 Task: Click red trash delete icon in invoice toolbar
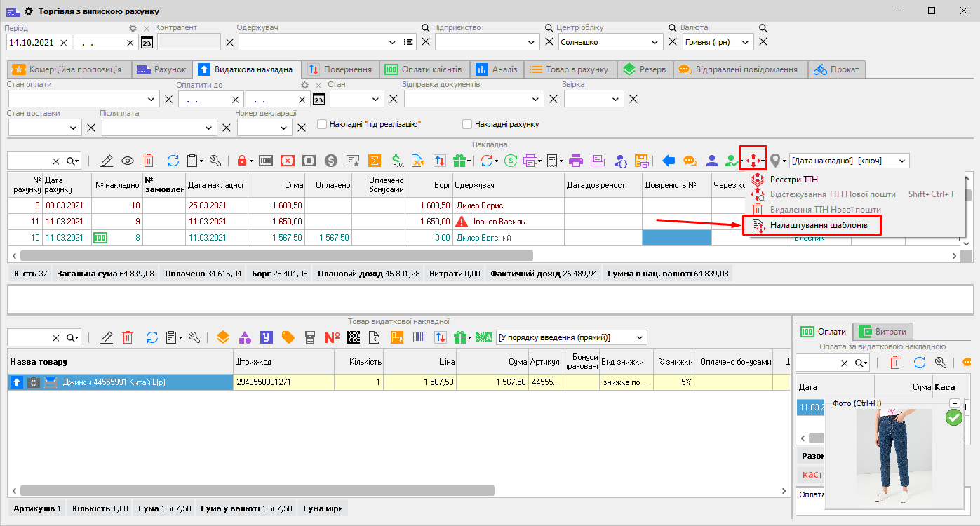(x=149, y=161)
